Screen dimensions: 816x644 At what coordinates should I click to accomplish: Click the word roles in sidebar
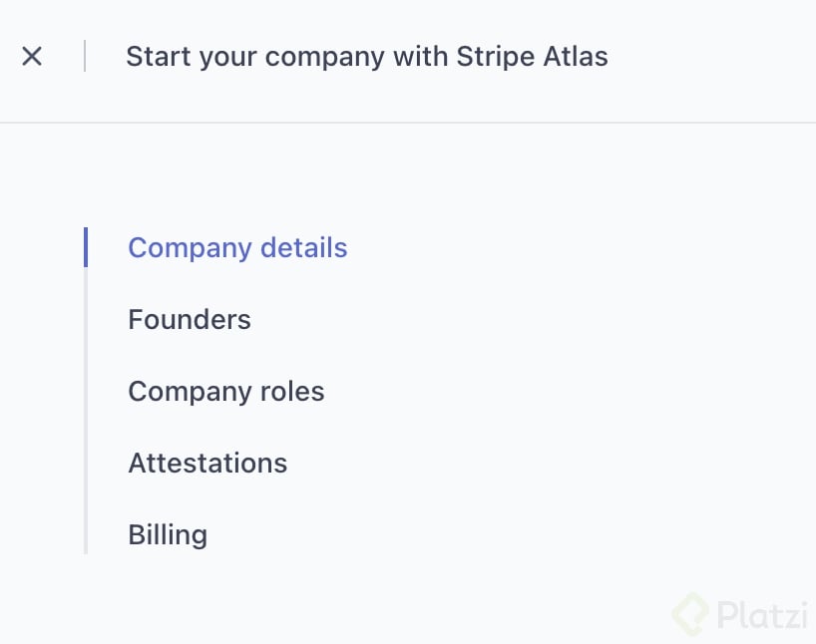coord(292,391)
